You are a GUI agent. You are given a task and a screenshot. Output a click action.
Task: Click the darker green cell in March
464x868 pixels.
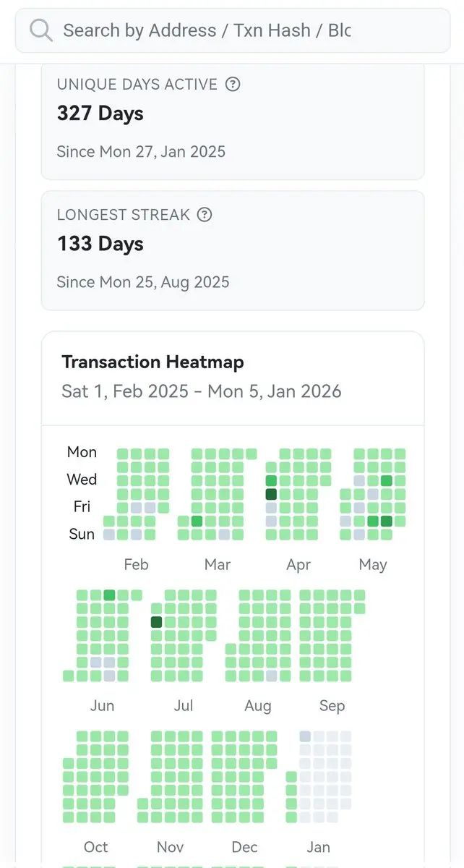(x=197, y=521)
